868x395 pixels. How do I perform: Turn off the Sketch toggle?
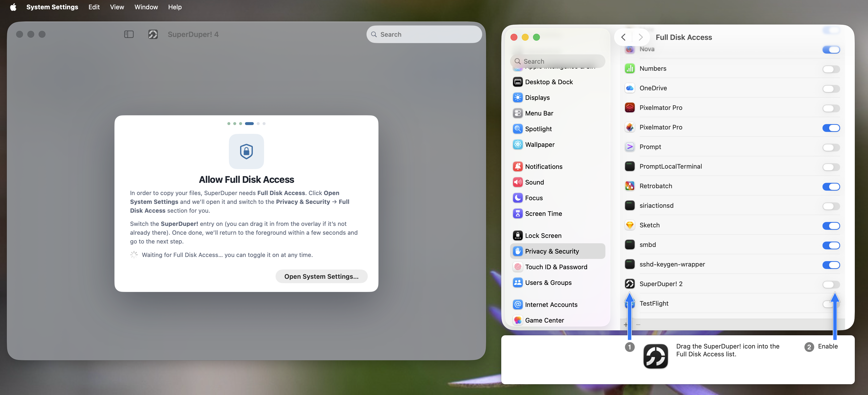coord(831,226)
